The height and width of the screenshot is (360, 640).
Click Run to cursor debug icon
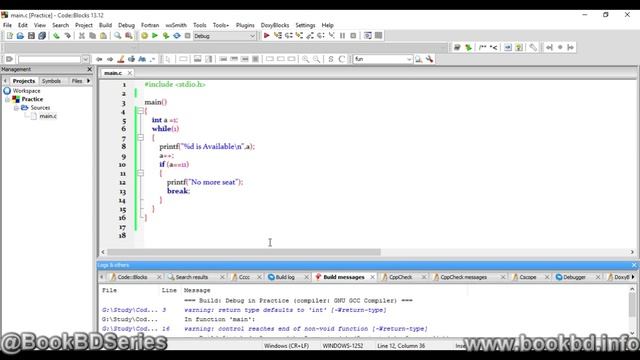278,36
